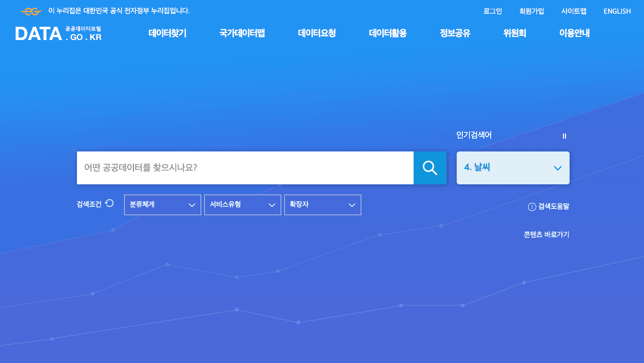The height and width of the screenshot is (363, 644).
Task: Open the 정보공유 menu
Action: point(455,33)
